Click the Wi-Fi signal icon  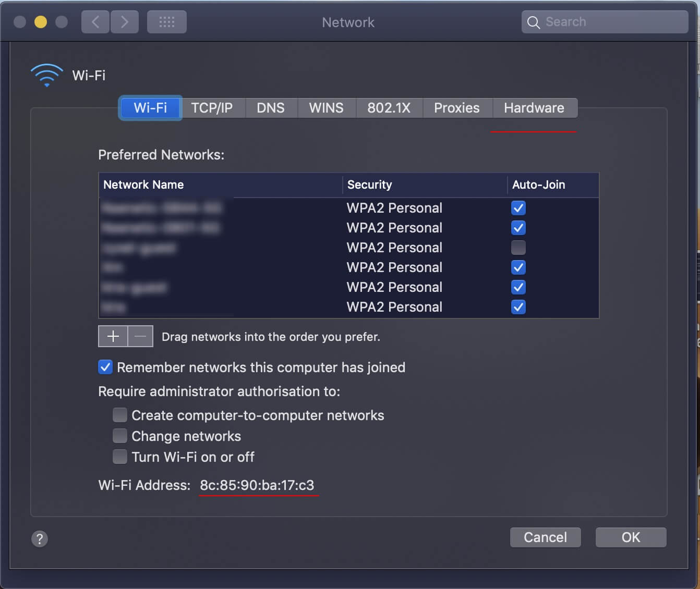point(46,75)
